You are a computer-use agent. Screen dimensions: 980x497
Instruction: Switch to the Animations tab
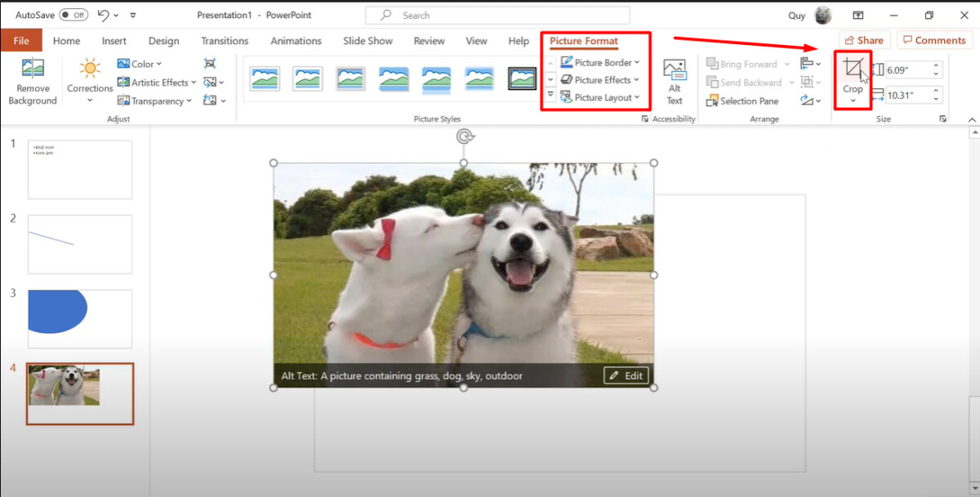(296, 41)
